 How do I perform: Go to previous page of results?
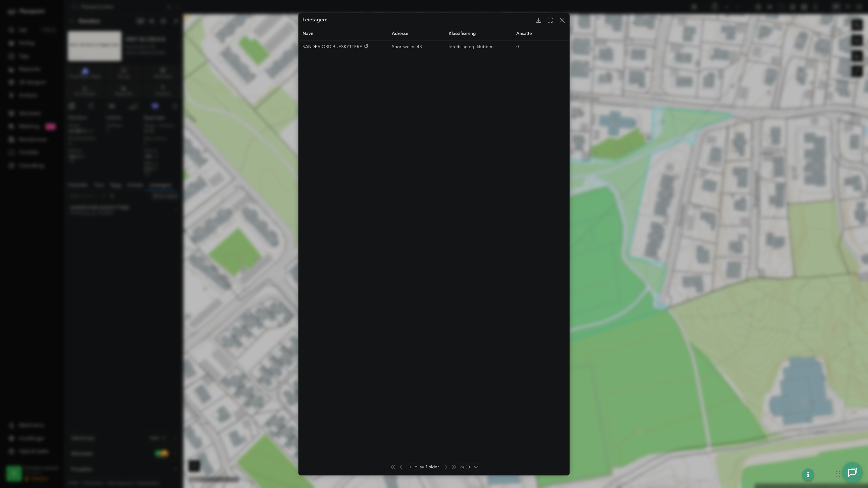point(401,467)
